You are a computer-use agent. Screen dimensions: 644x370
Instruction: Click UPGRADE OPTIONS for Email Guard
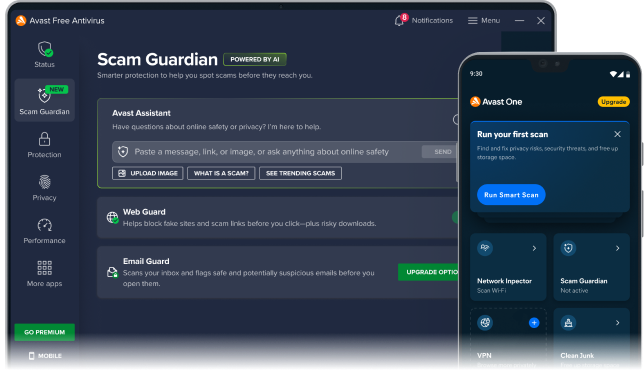[x=428, y=272]
